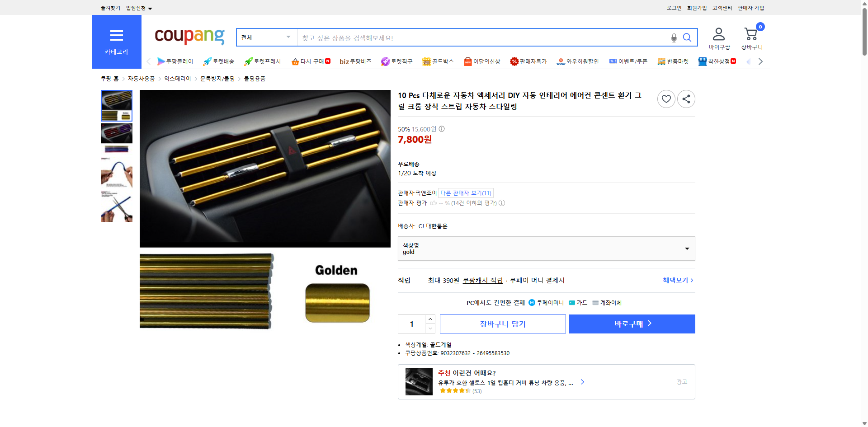This screenshot has width=868, height=427.
Task: Click the search magnifier icon
Action: coord(687,38)
